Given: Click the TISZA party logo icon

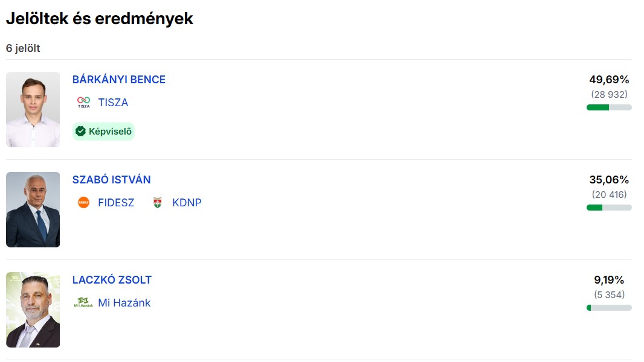Looking at the screenshot, I should [83, 103].
